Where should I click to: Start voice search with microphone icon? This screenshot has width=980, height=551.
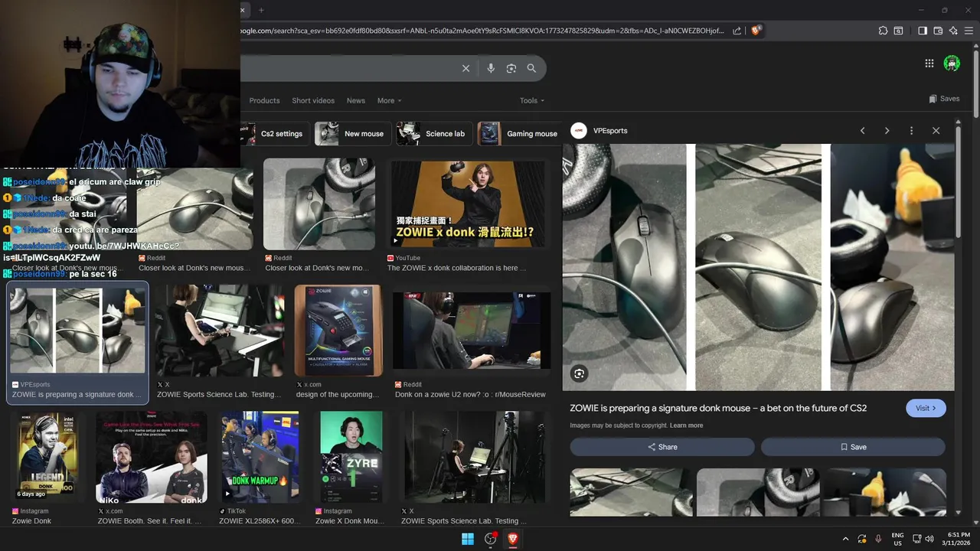(x=491, y=68)
